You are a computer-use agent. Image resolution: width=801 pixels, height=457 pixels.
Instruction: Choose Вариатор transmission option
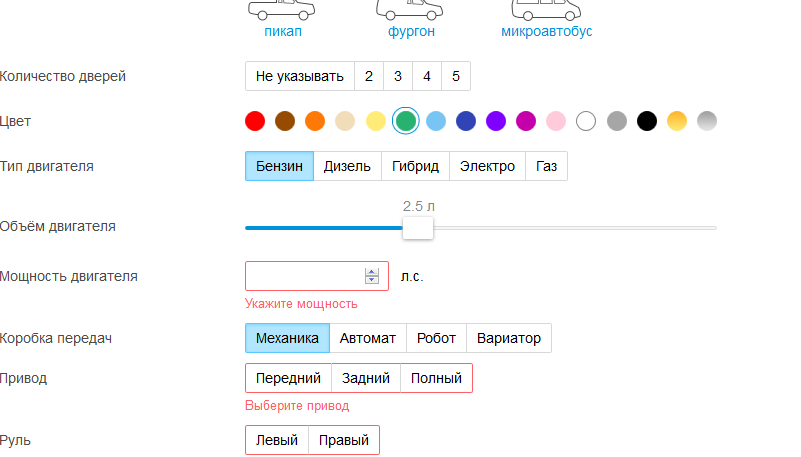pyautogui.click(x=509, y=338)
